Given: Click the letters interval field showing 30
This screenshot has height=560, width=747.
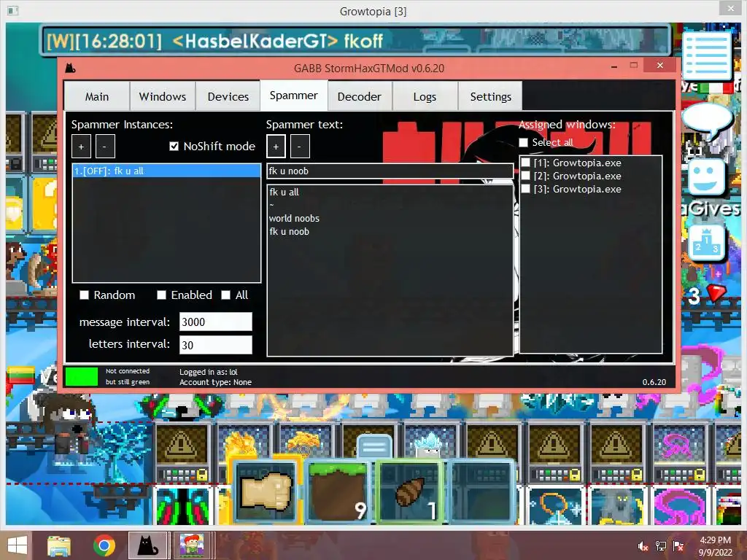Looking at the screenshot, I should coord(215,345).
